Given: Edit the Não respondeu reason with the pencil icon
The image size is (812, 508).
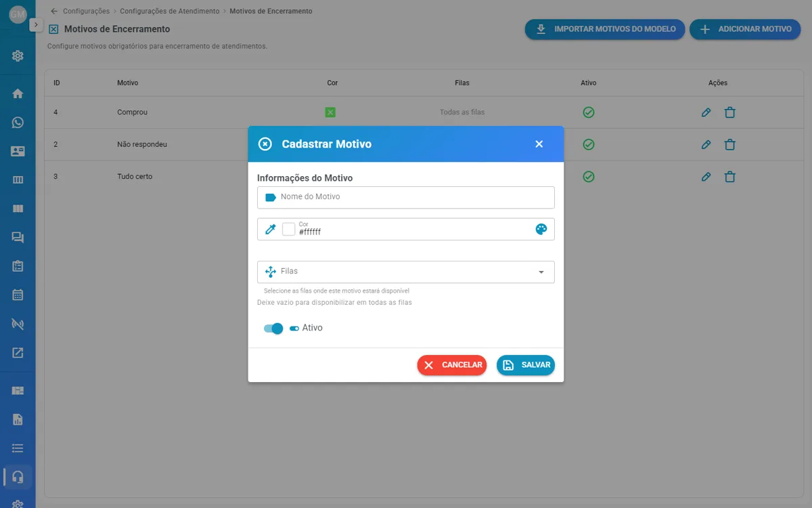Looking at the screenshot, I should (706, 144).
